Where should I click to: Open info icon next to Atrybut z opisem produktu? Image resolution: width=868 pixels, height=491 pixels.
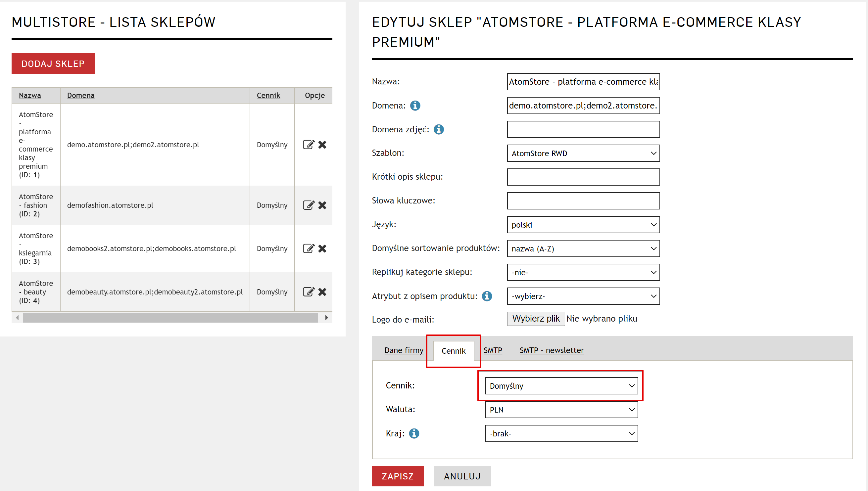coord(486,296)
